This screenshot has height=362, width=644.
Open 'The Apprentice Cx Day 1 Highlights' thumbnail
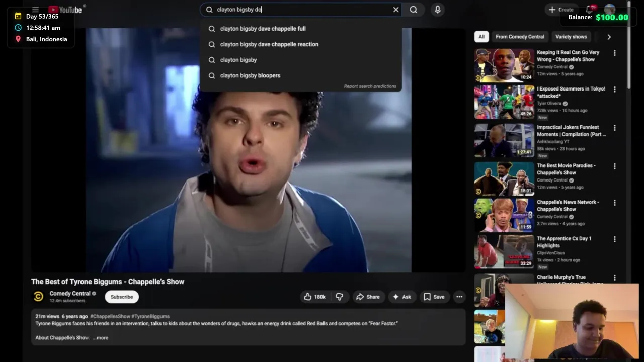pyautogui.click(x=504, y=252)
